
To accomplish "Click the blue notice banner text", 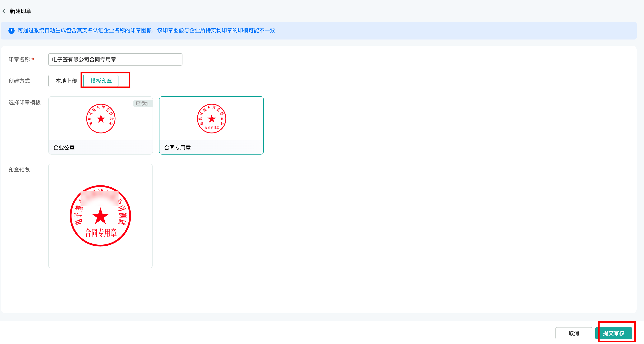I will click(146, 30).
